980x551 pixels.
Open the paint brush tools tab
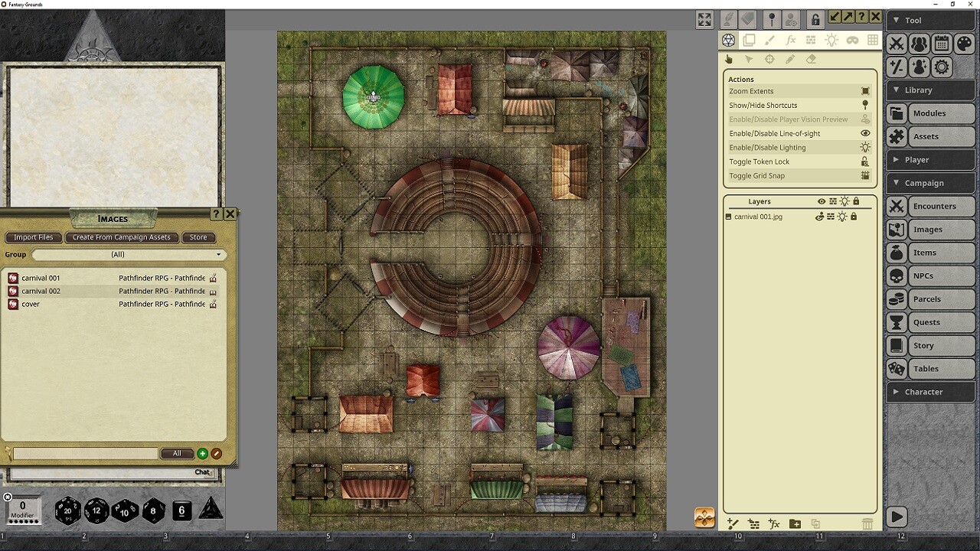[x=768, y=40]
